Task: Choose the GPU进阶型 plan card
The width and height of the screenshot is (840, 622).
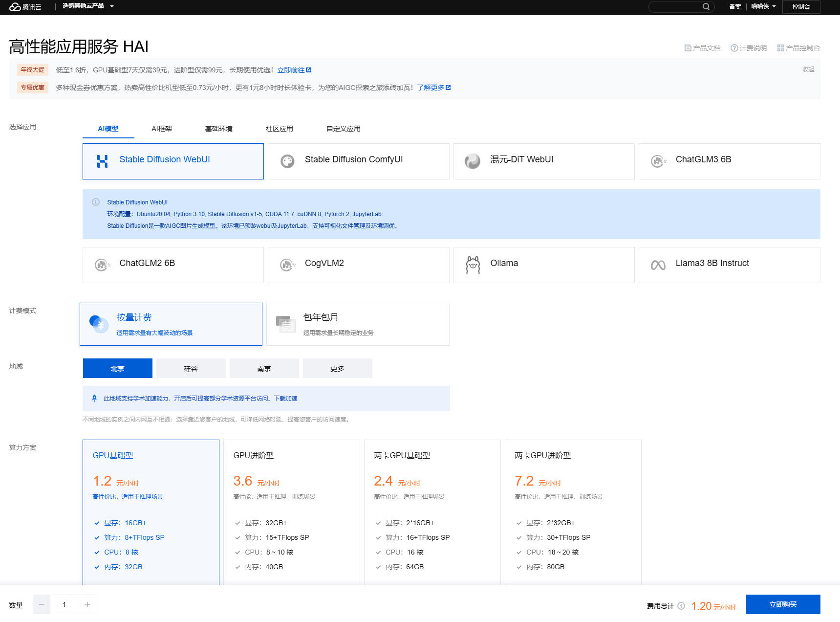Action: pyautogui.click(x=292, y=512)
